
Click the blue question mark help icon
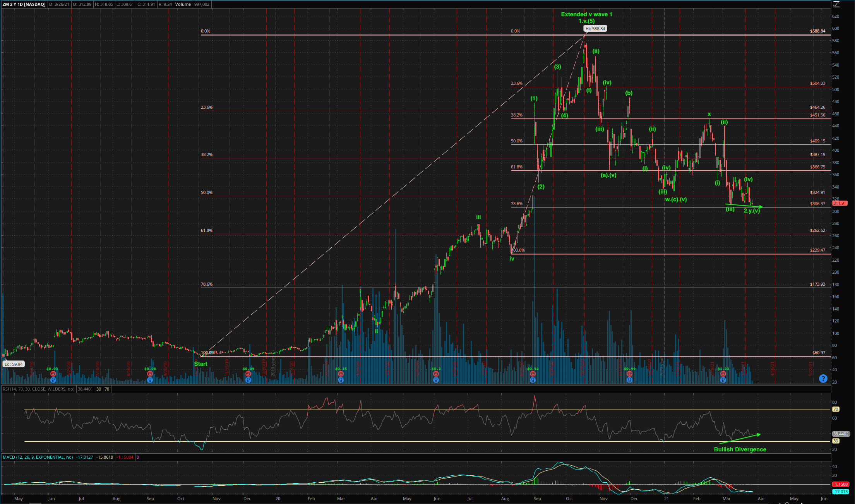tap(823, 379)
